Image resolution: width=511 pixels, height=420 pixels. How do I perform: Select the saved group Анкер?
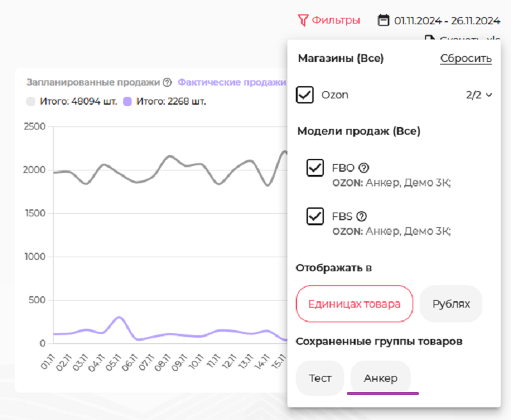point(381,379)
